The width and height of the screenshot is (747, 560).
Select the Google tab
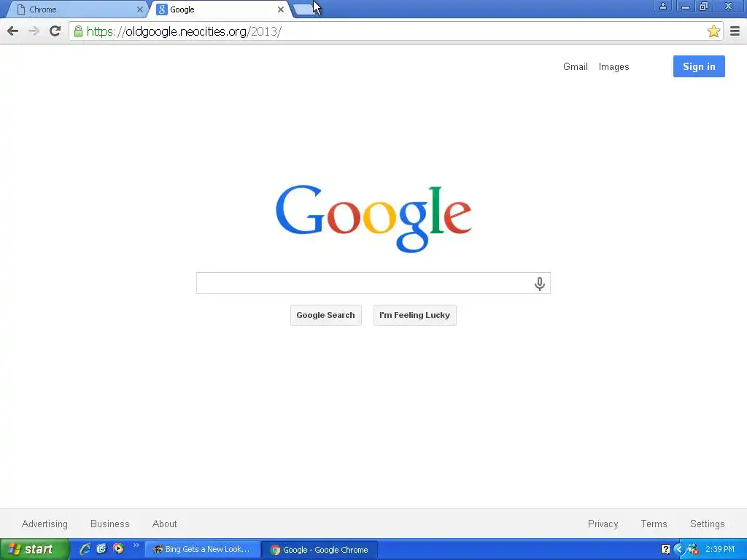(x=220, y=9)
